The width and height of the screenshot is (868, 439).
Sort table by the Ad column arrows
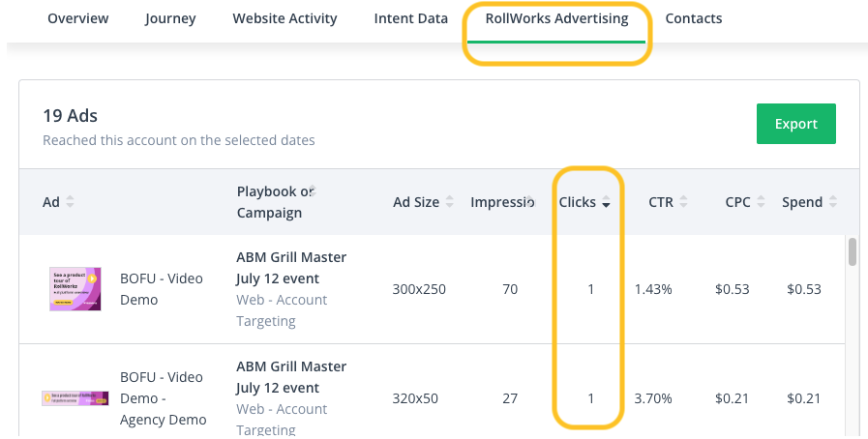point(70,202)
